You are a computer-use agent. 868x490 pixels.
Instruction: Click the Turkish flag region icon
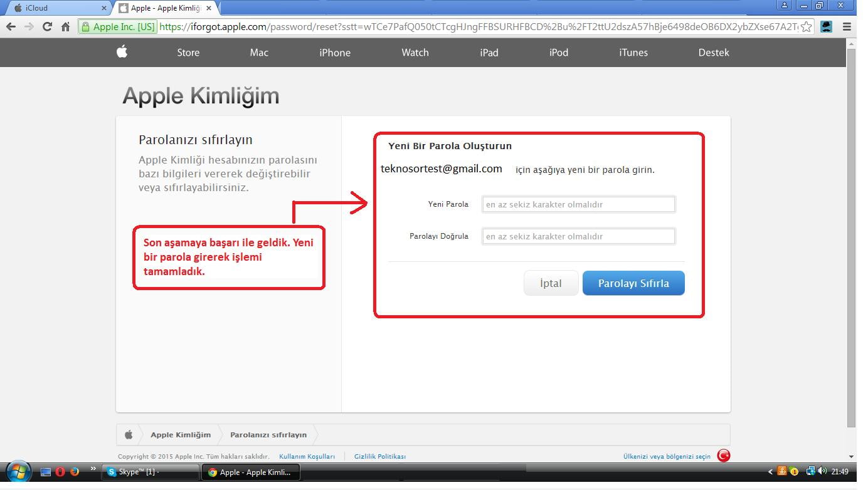[x=724, y=456]
